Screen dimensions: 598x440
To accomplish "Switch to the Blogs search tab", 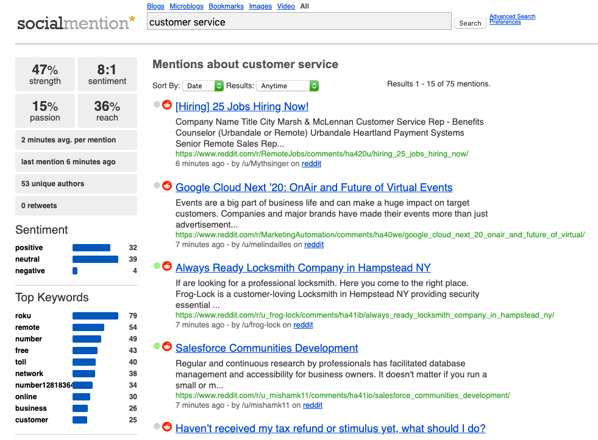I will pos(155,6).
